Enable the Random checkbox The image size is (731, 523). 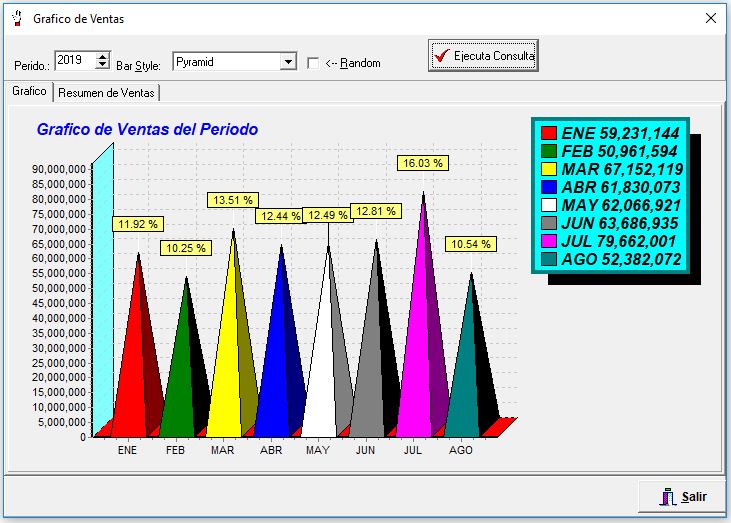314,63
